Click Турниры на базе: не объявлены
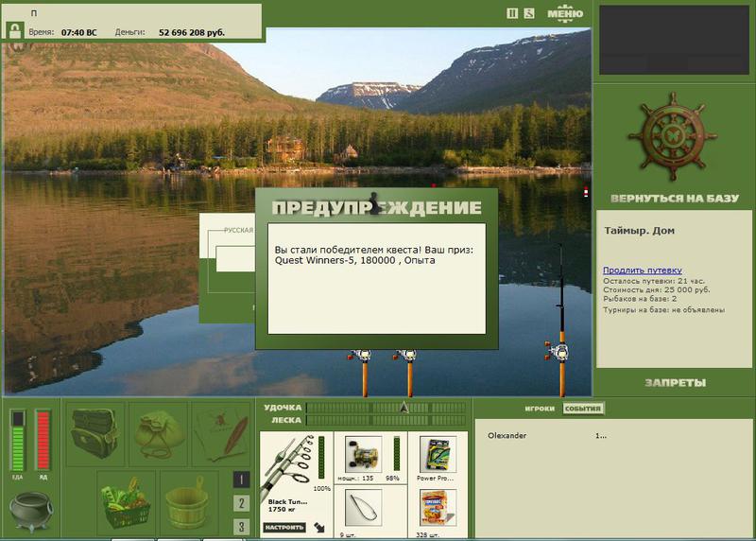The height and width of the screenshot is (541, 756). coord(664,310)
